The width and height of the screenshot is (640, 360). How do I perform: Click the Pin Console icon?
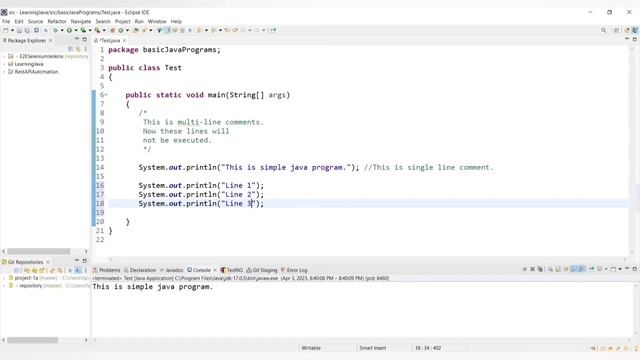click(x=591, y=269)
